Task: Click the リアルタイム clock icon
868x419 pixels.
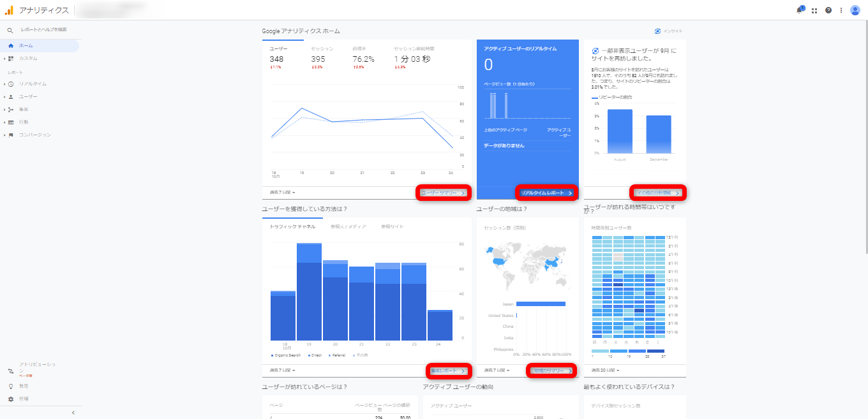Action: click(11, 84)
